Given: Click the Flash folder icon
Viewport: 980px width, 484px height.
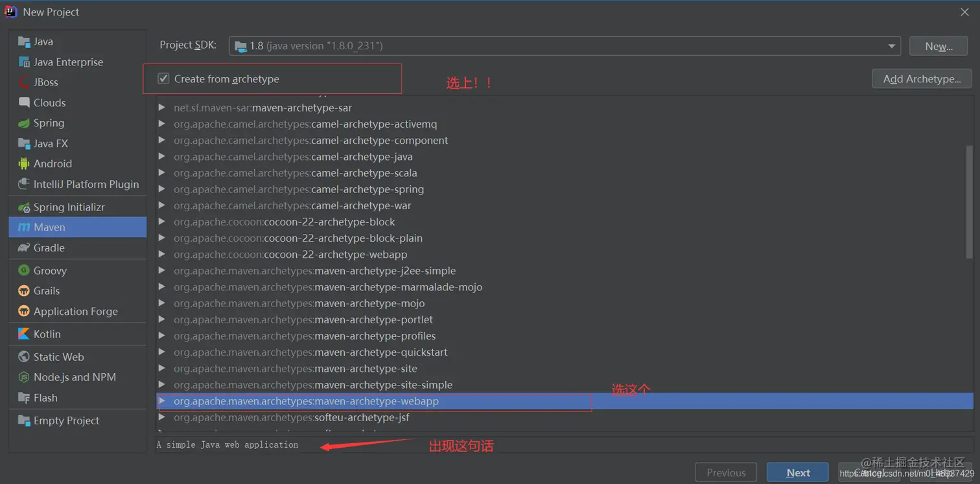Looking at the screenshot, I should (x=24, y=398).
